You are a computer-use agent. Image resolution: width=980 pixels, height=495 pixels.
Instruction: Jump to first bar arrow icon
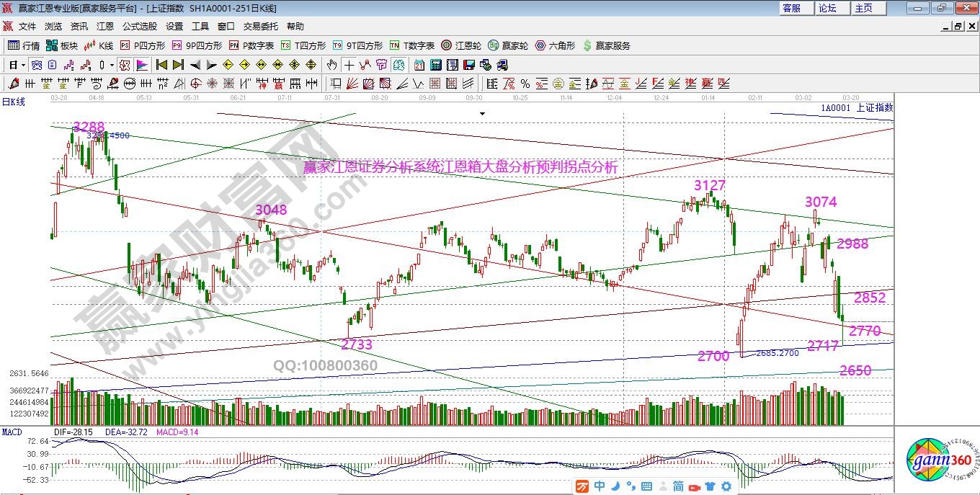click(162, 65)
